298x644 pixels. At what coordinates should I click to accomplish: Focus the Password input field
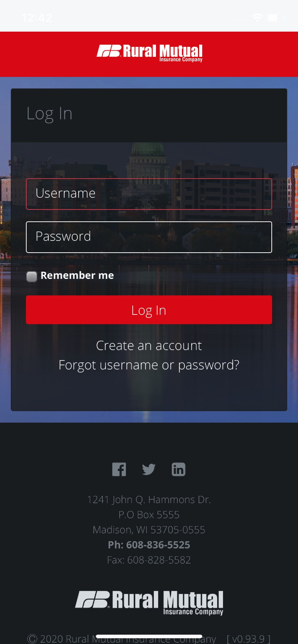coord(149,237)
